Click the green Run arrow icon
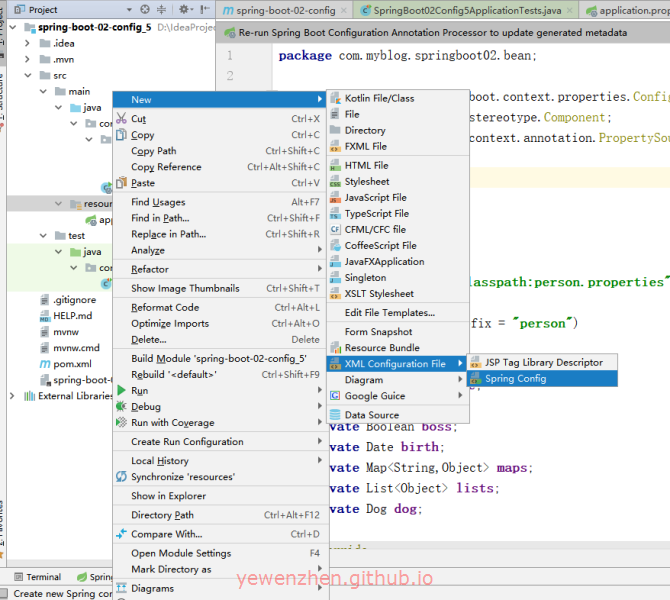The width and height of the screenshot is (670, 600). click(121, 391)
